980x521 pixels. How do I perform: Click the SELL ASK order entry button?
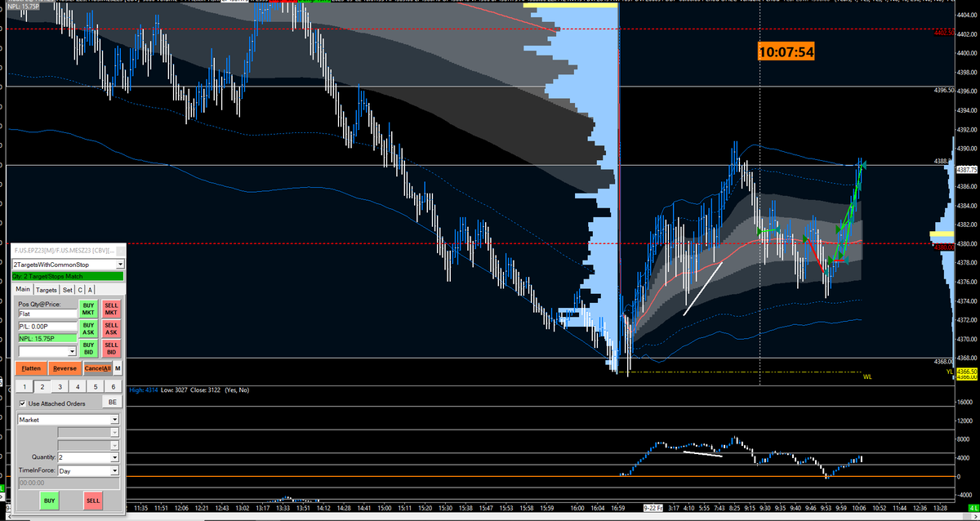tap(111, 328)
